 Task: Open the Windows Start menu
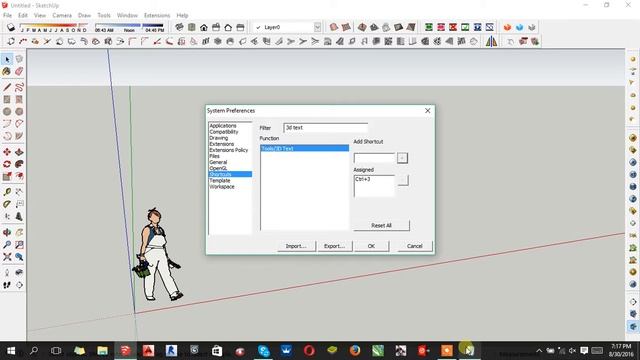[x=11, y=351]
